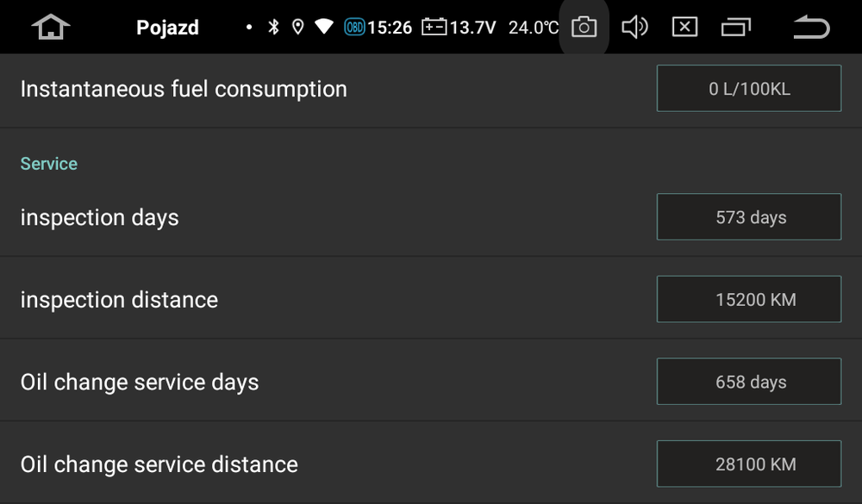The image size is (862, 504).
Task: Select the GPS location icon
Action: (297, 27)
